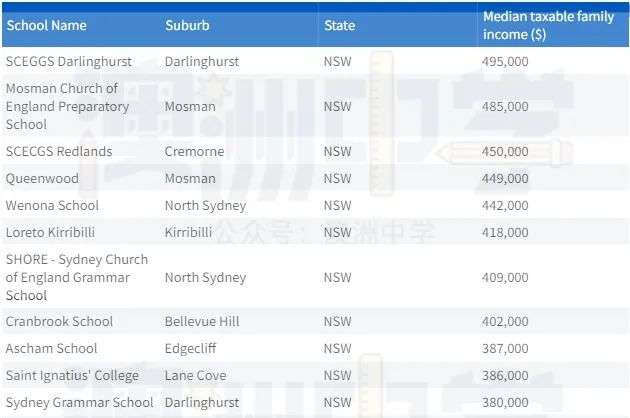Click Darlinghurst suburb in Sydney Grammar row
This screenshot has width=630, height=418.
(x=202, y=402)
